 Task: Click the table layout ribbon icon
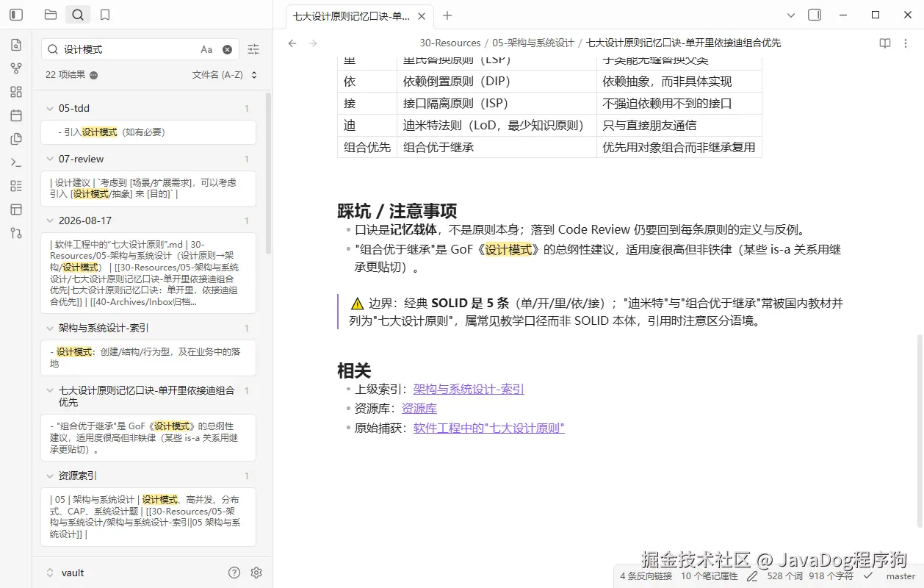pos(16,209)
